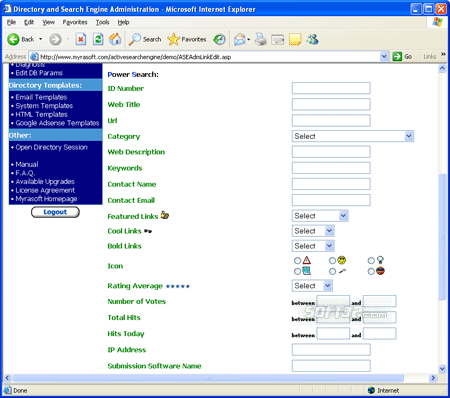The image size is (450, 398).
Task: Open Back button history dropdown arrow
Action: click(x=41, y=39)
